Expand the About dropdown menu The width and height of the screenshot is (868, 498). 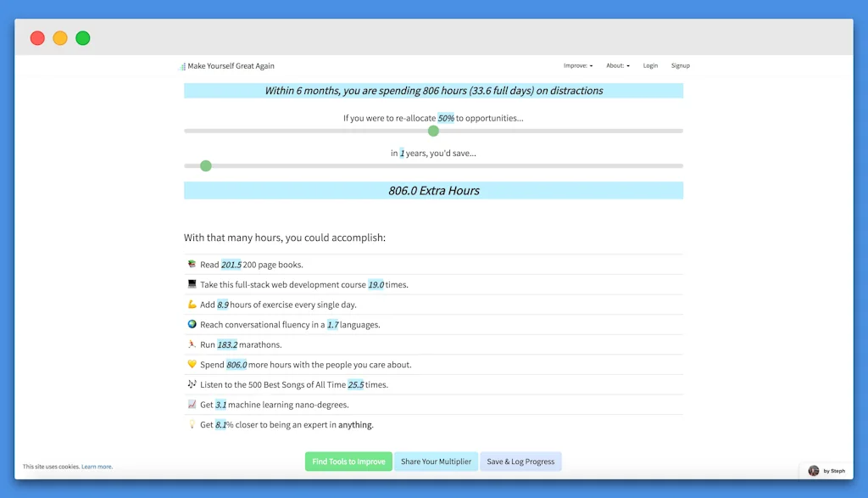point(617,65)
